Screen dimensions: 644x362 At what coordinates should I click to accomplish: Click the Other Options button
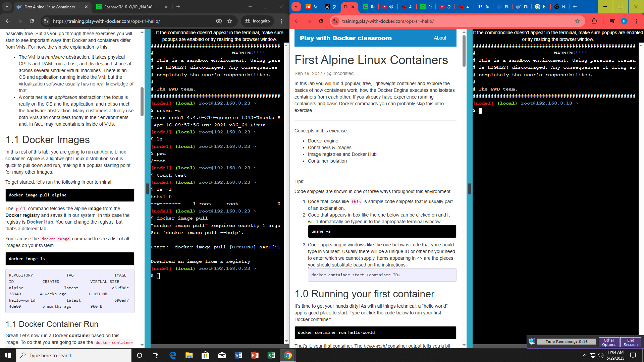(609, 342)
